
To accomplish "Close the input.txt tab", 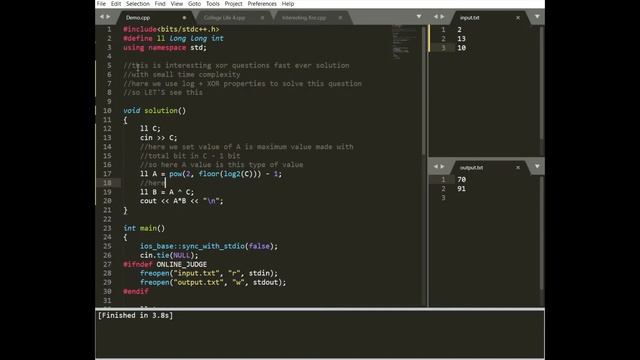I will 518,18.
